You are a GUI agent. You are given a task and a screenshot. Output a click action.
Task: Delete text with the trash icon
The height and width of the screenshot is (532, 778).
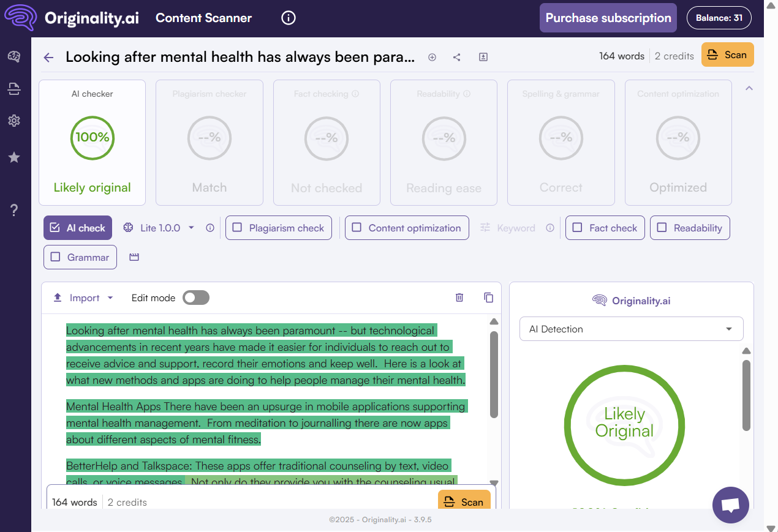point(459,298)
